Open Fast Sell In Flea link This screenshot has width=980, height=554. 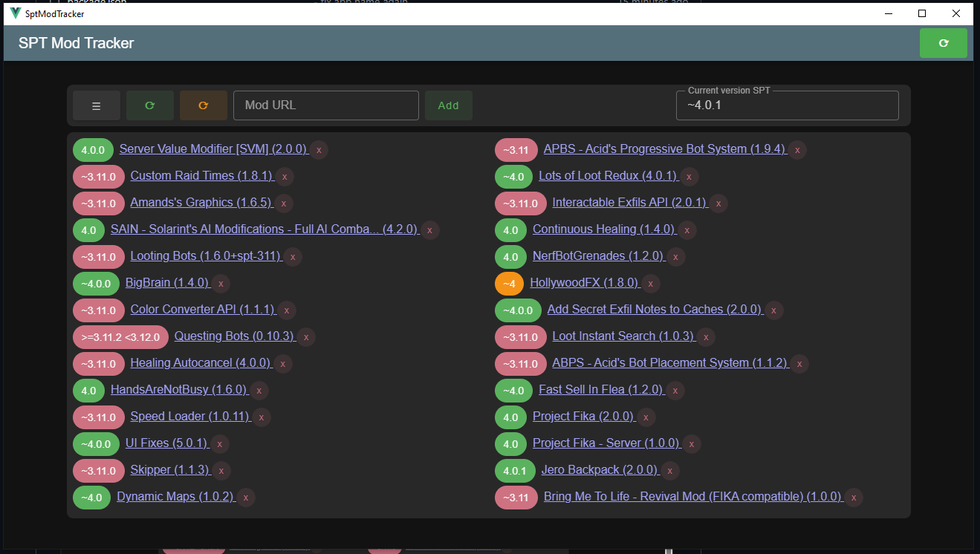tap(601, 389)
